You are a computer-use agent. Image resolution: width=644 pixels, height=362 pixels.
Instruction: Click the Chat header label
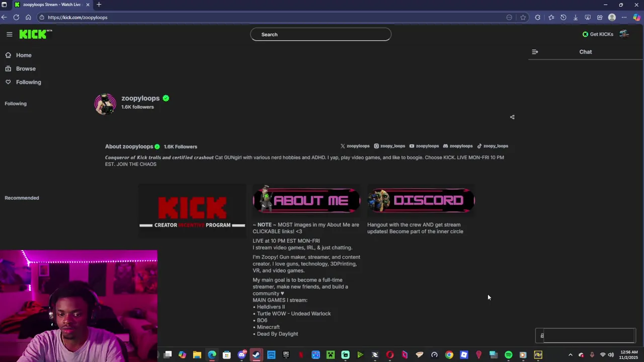[x=586, y=52]
